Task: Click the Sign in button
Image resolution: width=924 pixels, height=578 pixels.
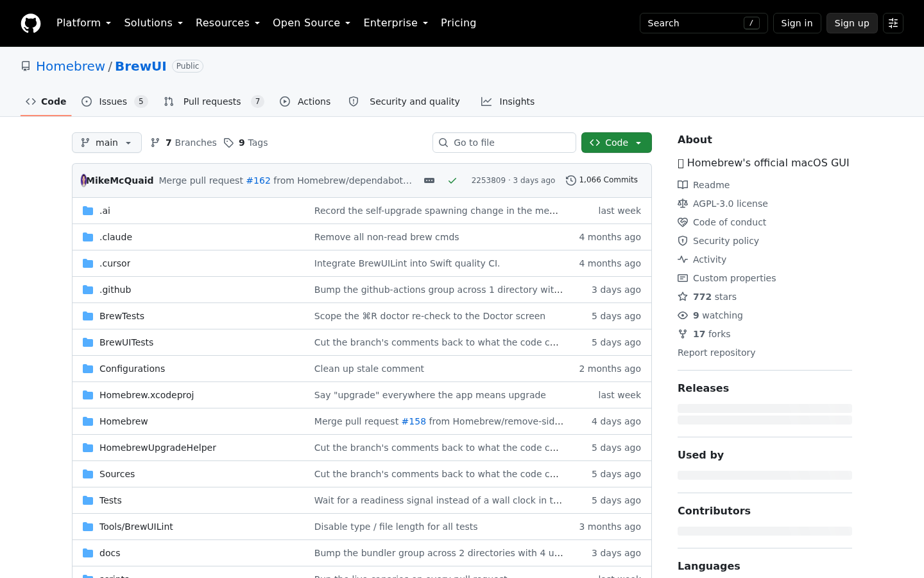Action: [x=797, y=23]
